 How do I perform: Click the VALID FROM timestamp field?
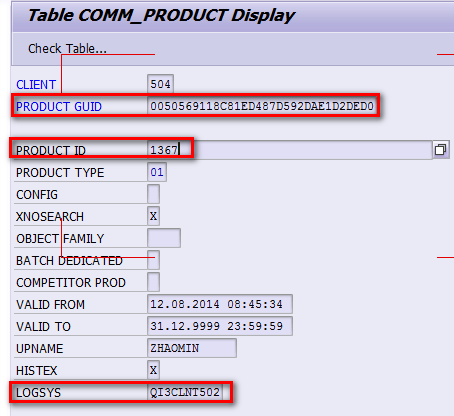click(220, 304)
